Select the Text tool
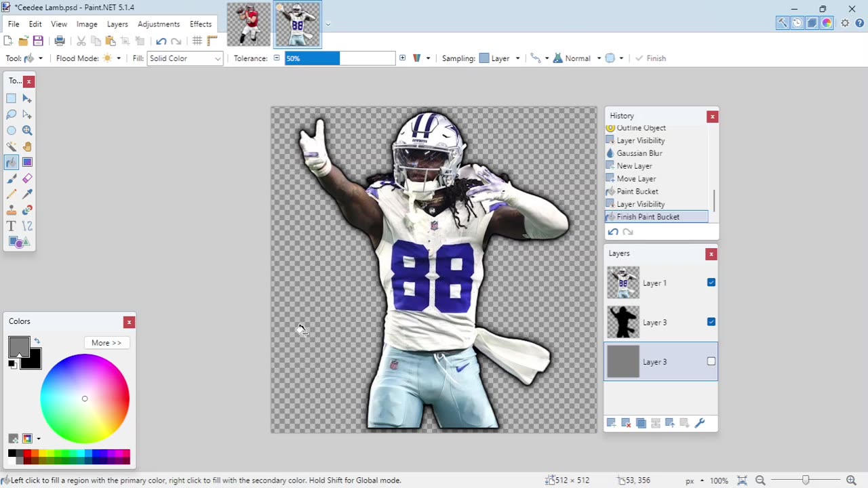 coord(12,226)
